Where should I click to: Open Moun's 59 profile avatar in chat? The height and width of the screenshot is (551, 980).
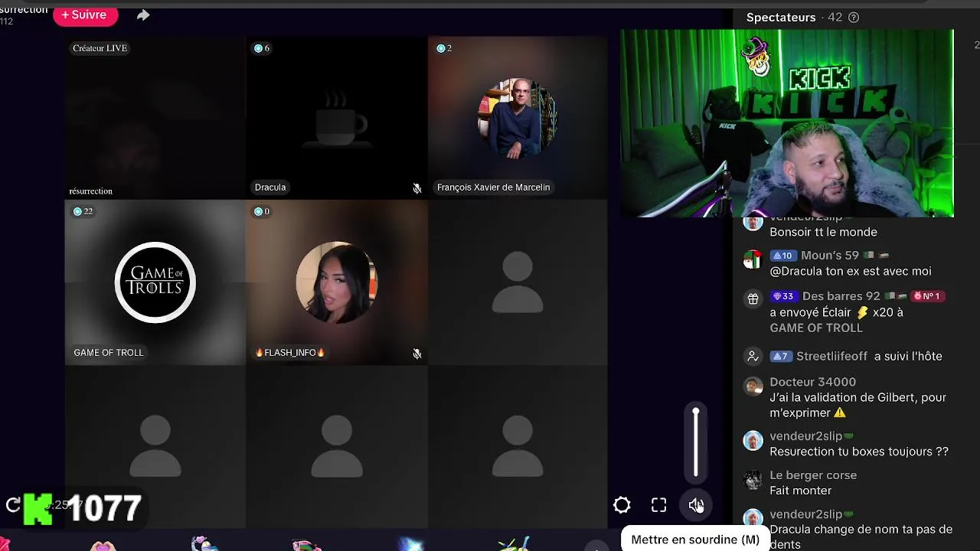(x=753, y=260)
